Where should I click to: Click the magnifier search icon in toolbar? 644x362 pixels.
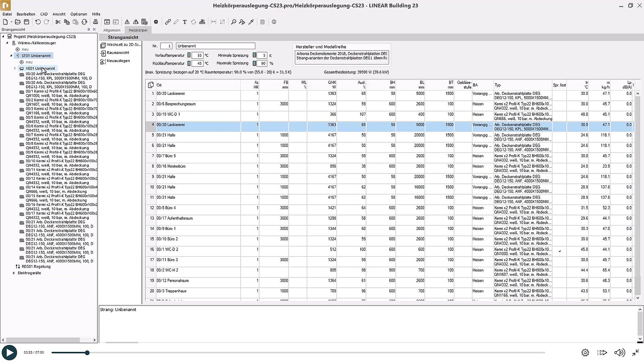click(234, 22)
